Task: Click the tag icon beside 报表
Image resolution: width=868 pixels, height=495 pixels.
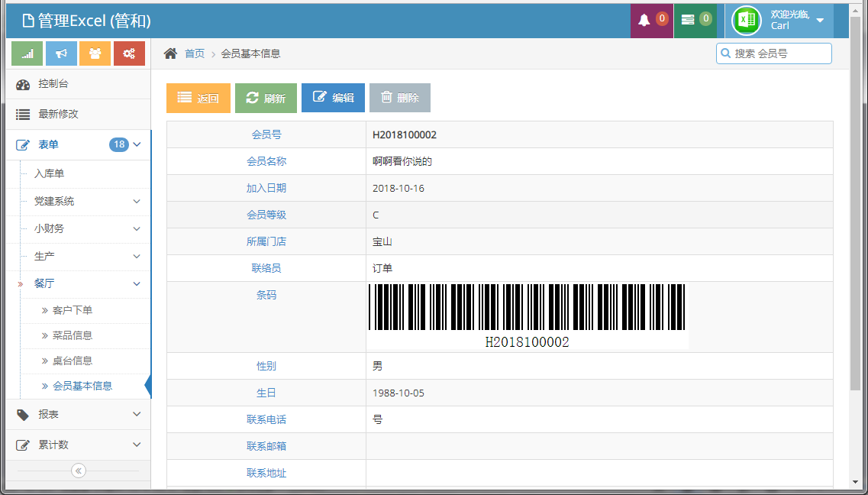Action: tap(23, 415)
